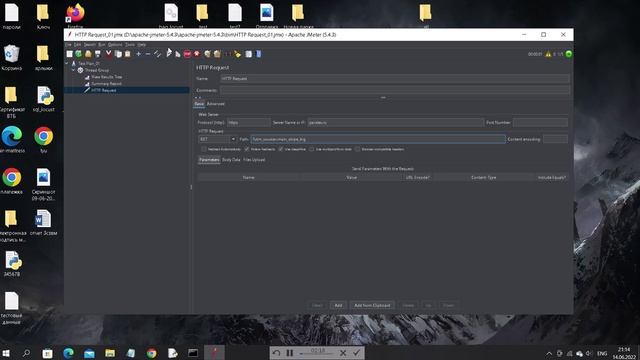640x360 pixels.
Task: Toggle Use multipart/form-data checkbox
Action: pyautogui.click(x=311, y=149)
